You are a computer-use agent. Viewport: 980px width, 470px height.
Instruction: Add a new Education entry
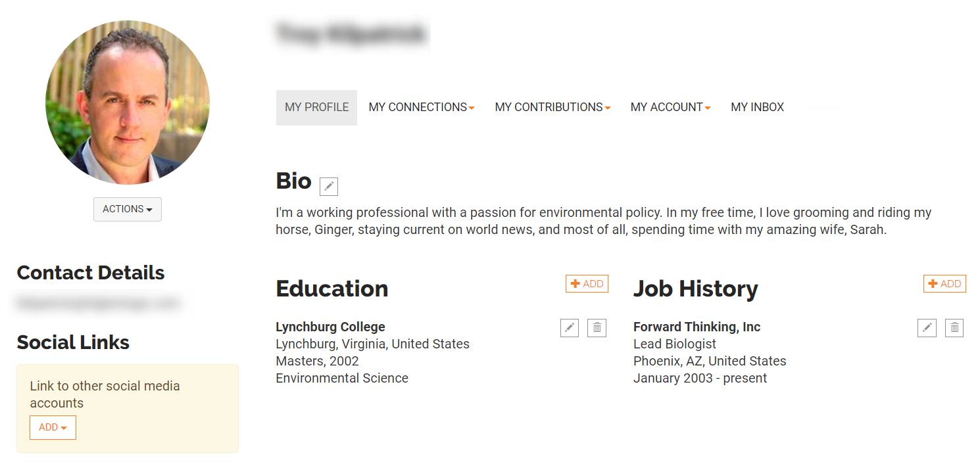(x=587, y=284)
